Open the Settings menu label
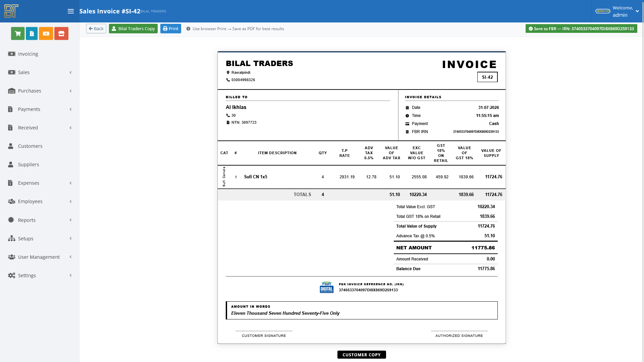644x362 pixels. (27, 276)
